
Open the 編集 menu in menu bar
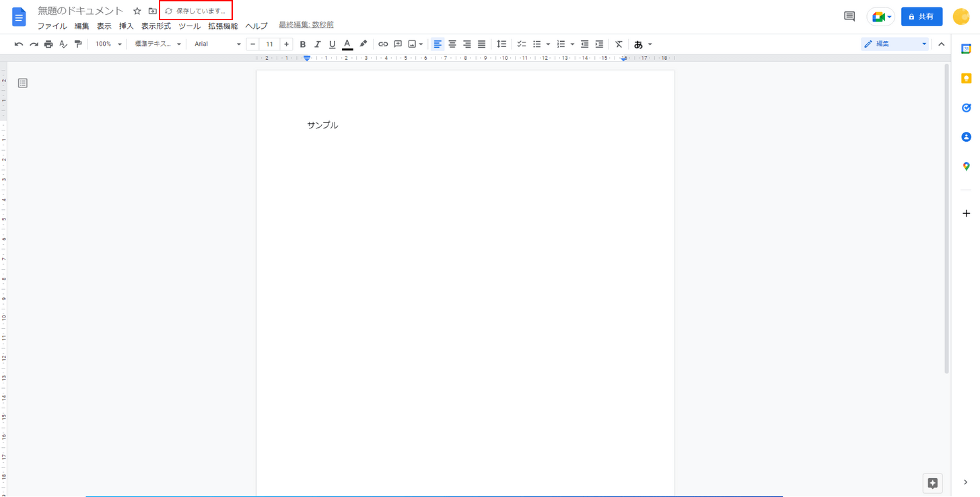81,26
